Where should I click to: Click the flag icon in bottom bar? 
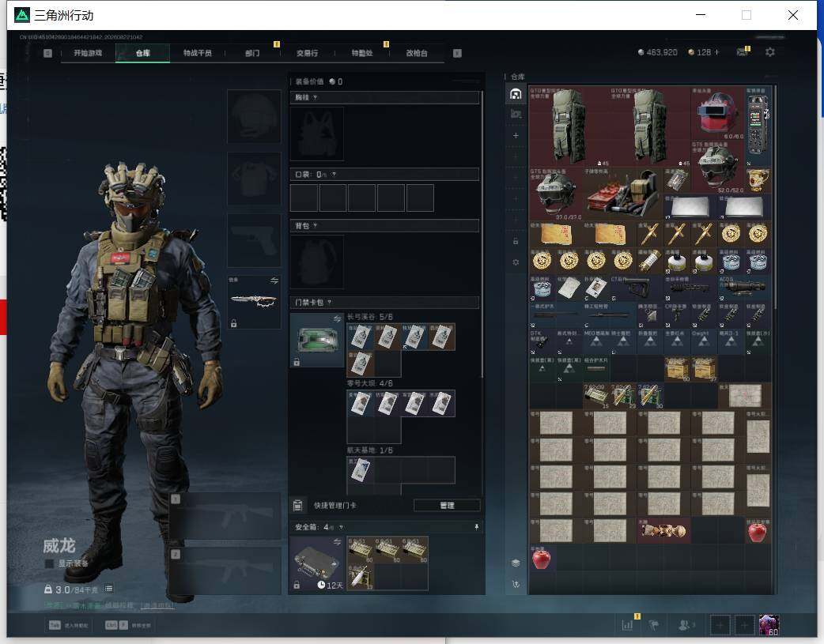(654, 625)
